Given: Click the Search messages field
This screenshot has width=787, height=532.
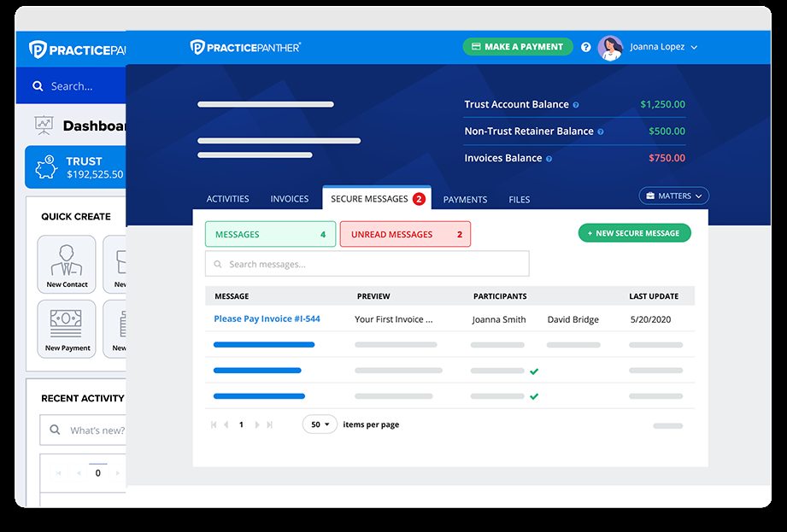Looking at the screenshot, I should (x=367, y=264).
